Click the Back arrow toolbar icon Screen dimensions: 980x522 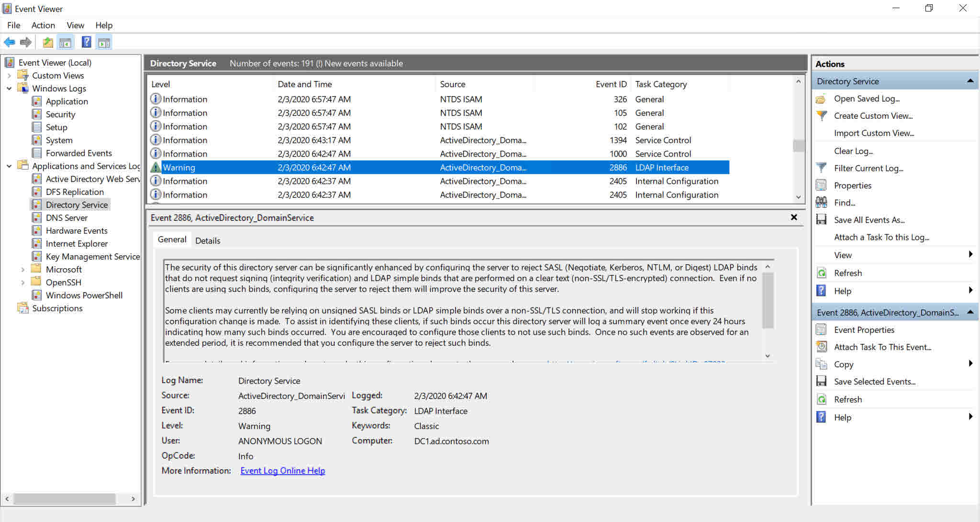click(x=9, y=42)
